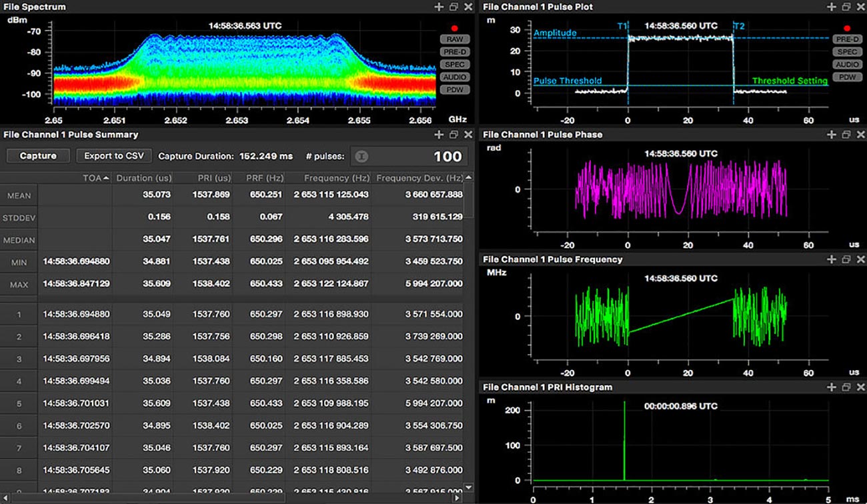The width and height of the screenshot is (867, 504).
Task: Click red record indicator in File Spectrum
Action: (454, 29)
